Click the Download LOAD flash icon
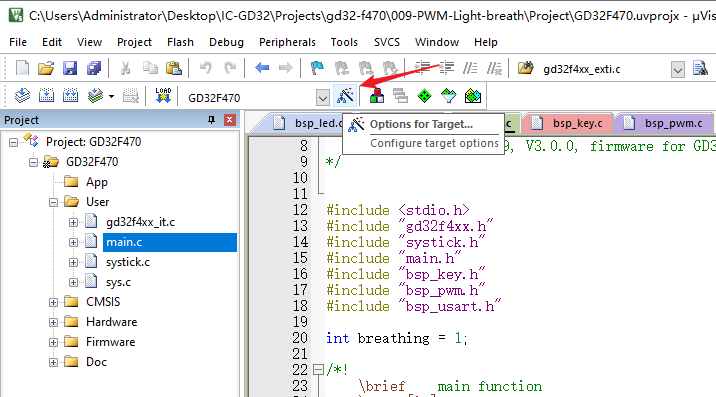Screen dimensions: 716x397 163,96
